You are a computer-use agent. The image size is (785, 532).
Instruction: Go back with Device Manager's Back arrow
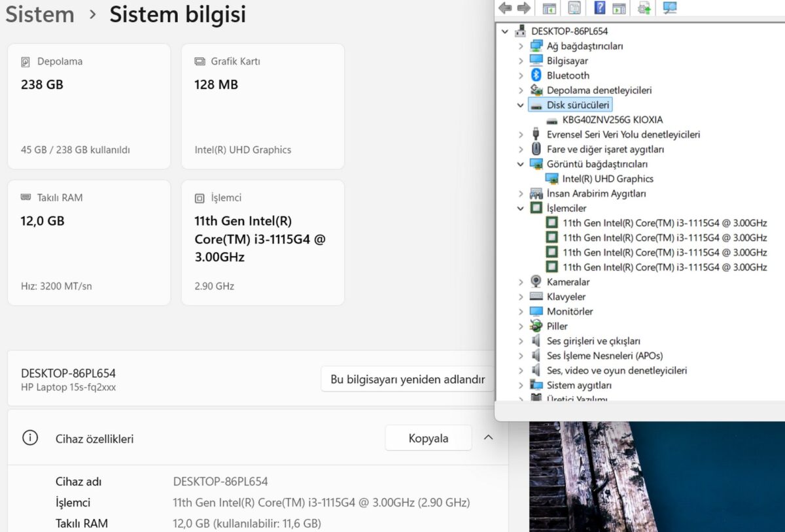pos(505,8)
